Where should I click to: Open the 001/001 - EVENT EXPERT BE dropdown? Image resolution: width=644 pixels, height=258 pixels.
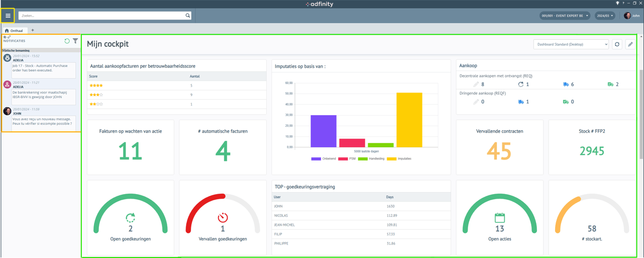[x=565, y=16]
